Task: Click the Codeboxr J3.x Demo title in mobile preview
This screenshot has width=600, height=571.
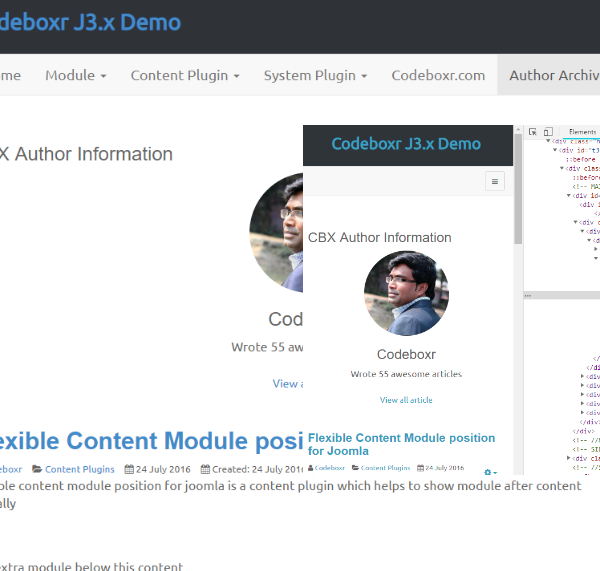Action: click(406, 144)
